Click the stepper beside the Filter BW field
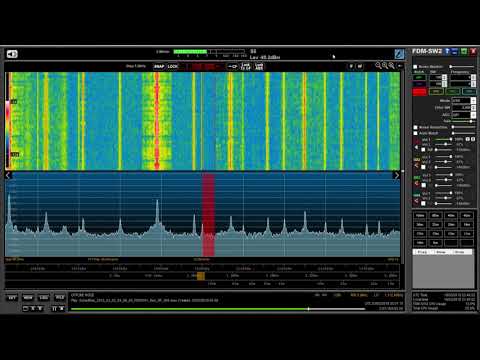Image resolution: width=480 pixels, height=360 pixels. pyautogui.click(x=473, y=108)
